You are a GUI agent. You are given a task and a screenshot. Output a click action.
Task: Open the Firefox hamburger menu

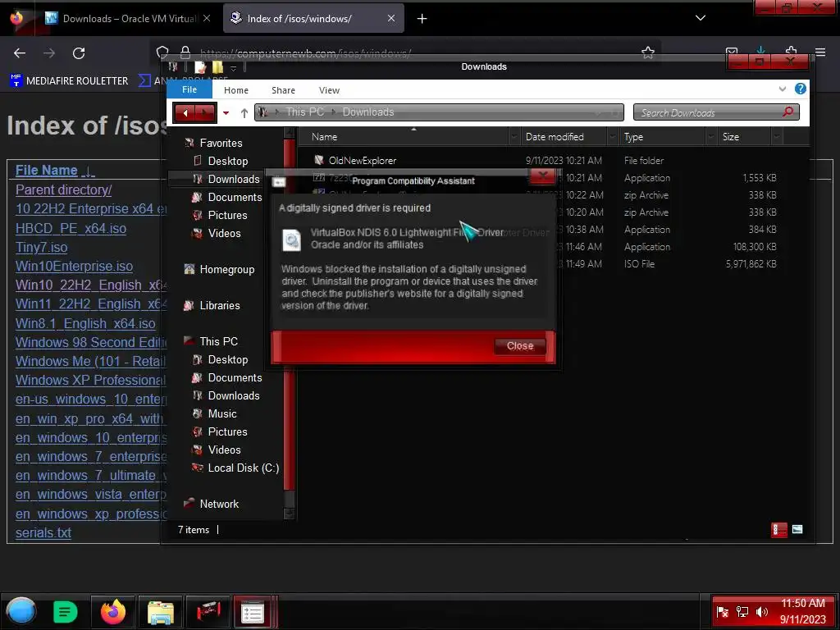pos(820,52)
